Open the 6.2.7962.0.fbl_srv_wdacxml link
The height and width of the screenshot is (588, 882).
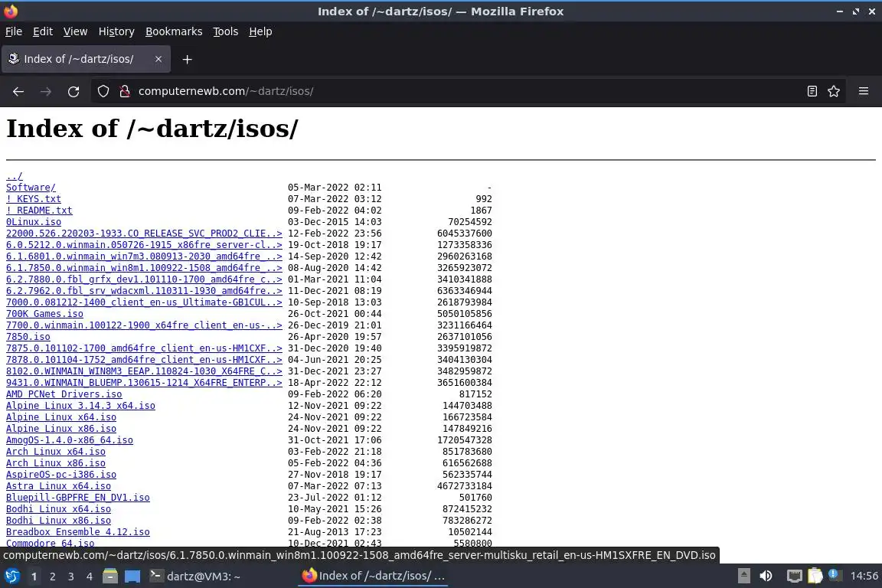[x=144, y=290]
